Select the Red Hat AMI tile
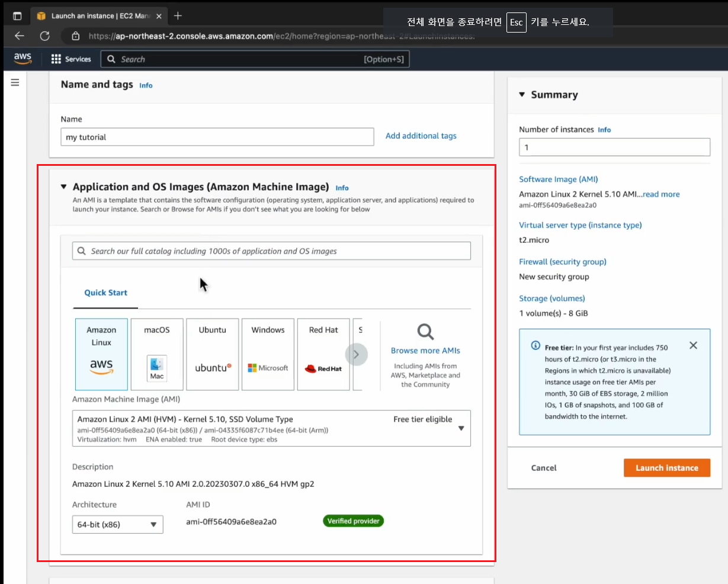Image resolution: width=728 pixels, height=584 pixels. pyautogui.click(x=323, y=354)
